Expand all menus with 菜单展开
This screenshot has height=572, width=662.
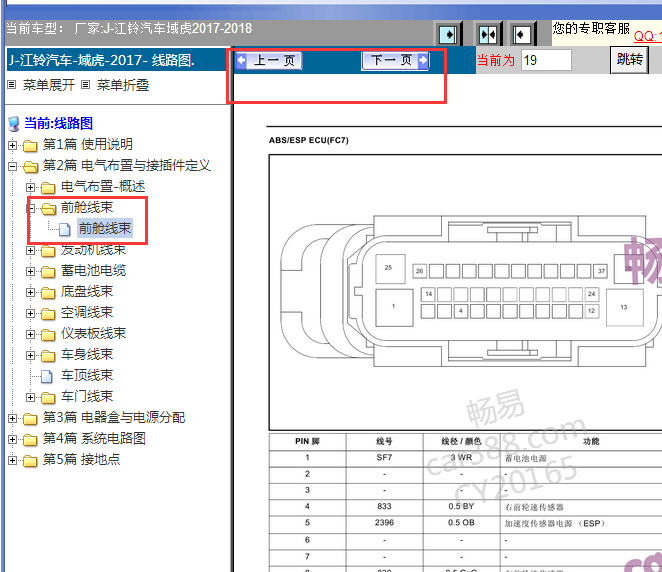tap(49, 85)
